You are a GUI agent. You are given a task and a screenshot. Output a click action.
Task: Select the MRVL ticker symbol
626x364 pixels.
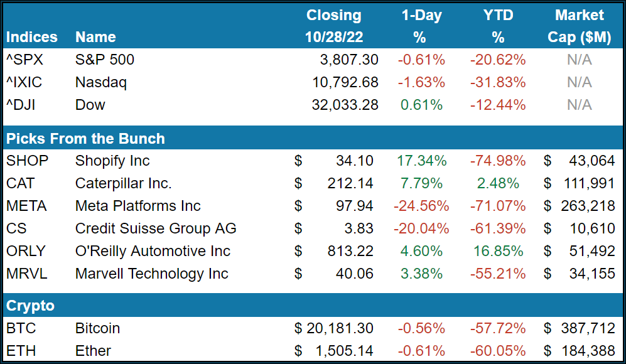point(26,274)
